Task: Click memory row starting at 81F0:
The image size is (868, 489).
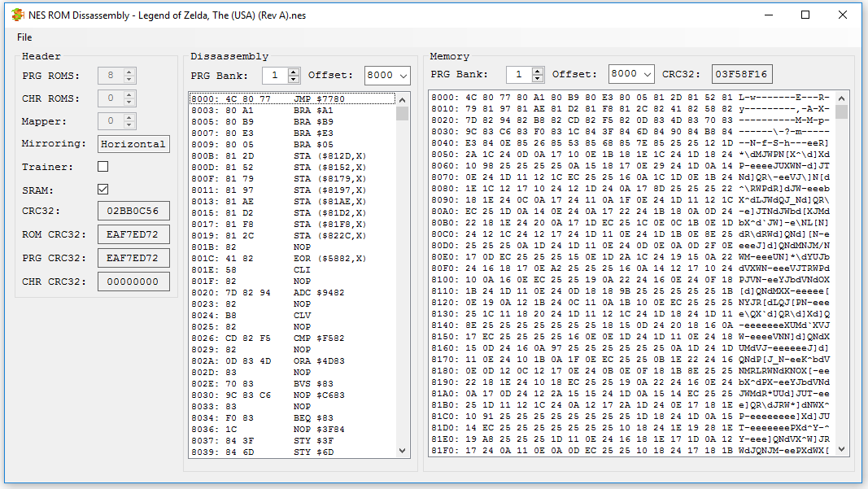Action: tap(630, 450)
